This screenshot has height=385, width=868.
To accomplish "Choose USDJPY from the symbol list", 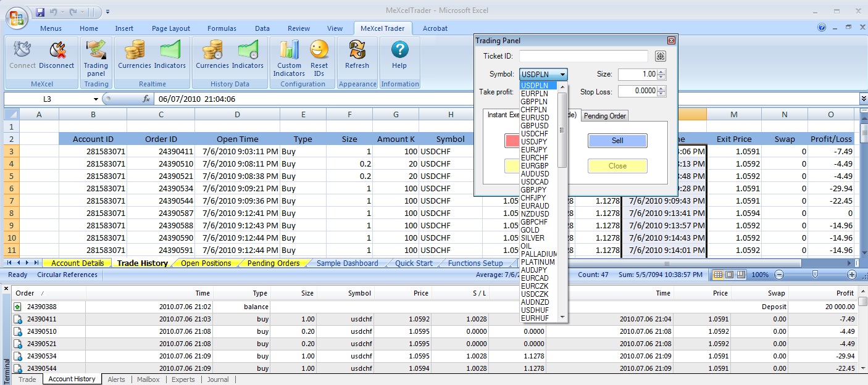I will point(534,141).
